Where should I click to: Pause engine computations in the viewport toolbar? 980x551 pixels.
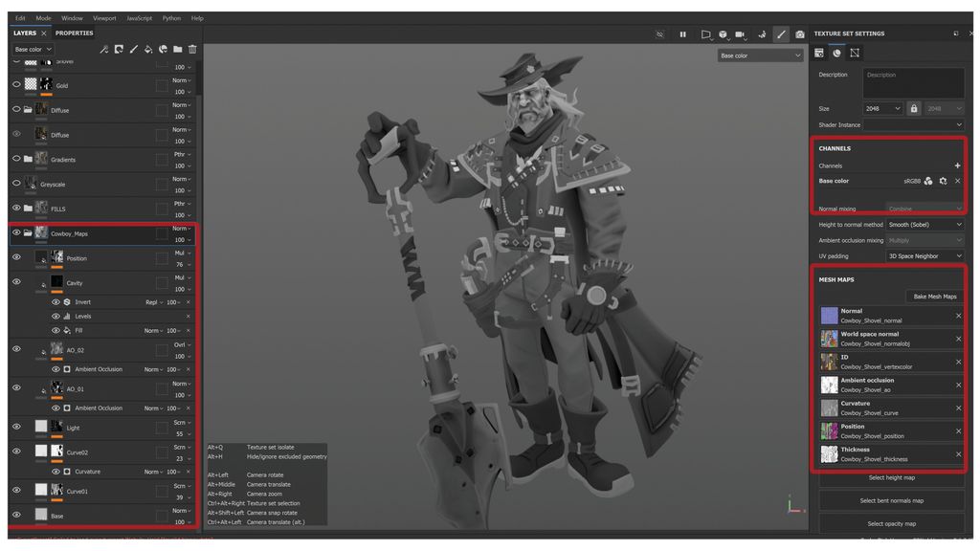[x=683, y=33]
